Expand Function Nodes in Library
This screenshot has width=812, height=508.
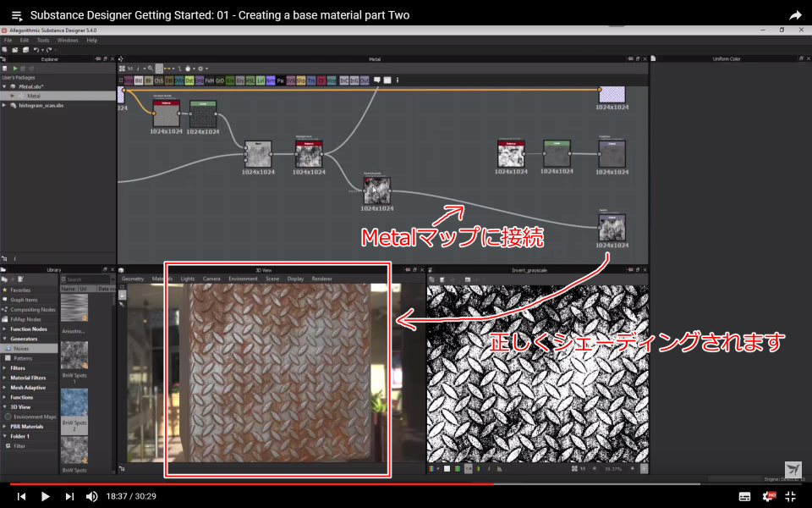click(x=5, y=329)
